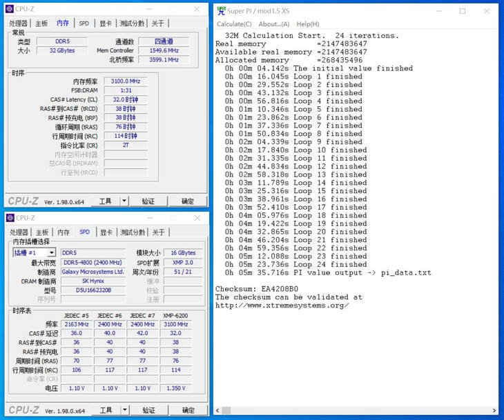Click the 周次/年份 field 51 / 21

coord(183,272)
